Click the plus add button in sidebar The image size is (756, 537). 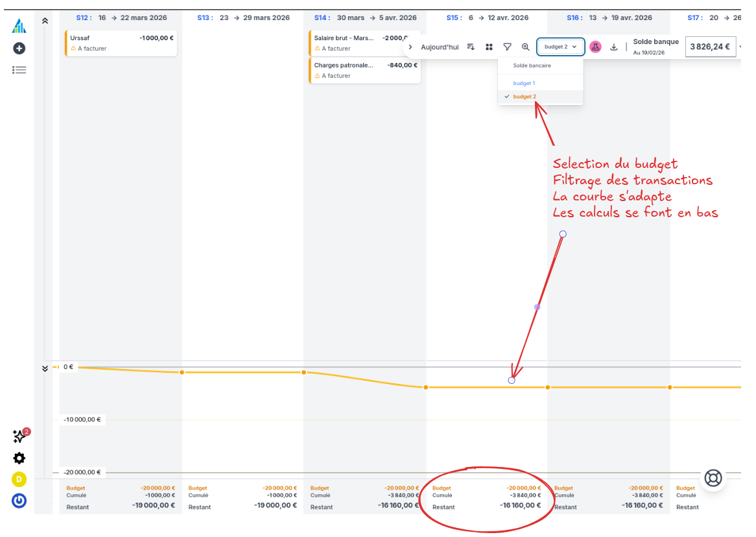coord(19,48)
